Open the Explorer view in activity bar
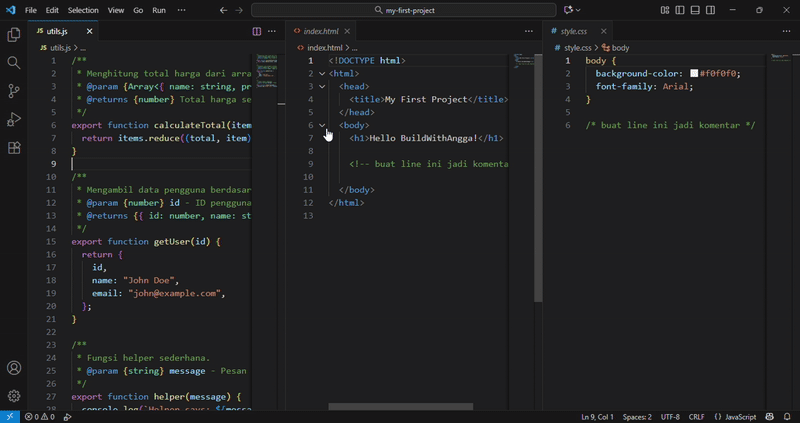Image resolution: width=800 pixels, height=423 pixels. [x=14, y=35]
